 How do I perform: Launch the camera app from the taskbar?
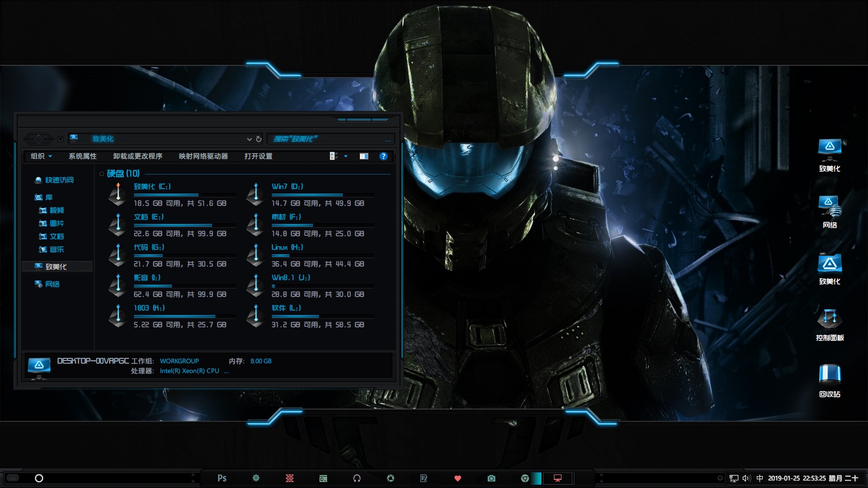pos(491,478)
